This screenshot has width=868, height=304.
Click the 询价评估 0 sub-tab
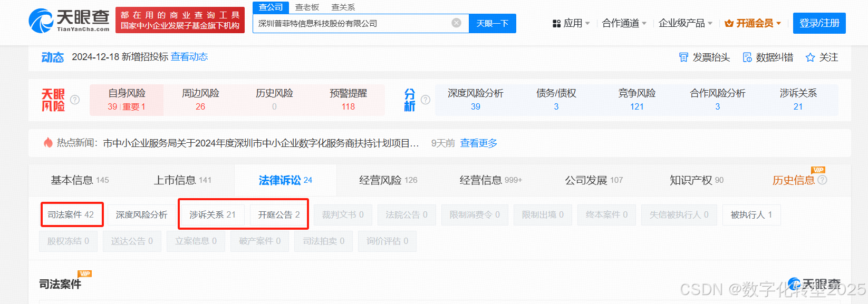[388, 241]
